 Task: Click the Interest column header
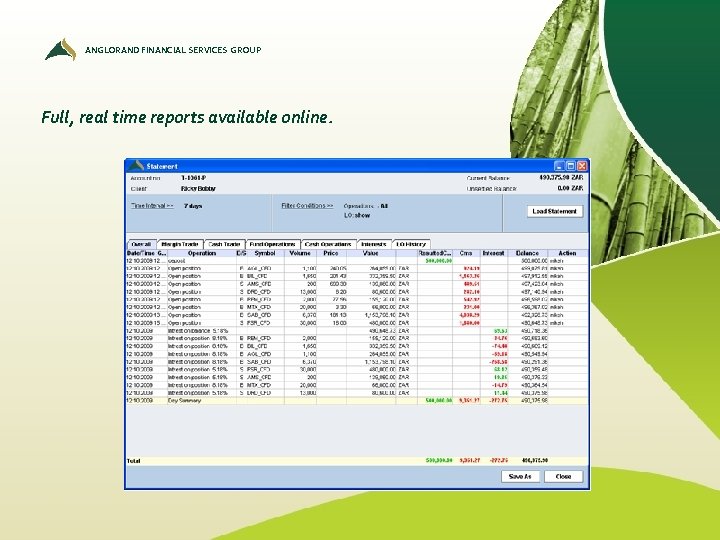(x=494, y=253)
